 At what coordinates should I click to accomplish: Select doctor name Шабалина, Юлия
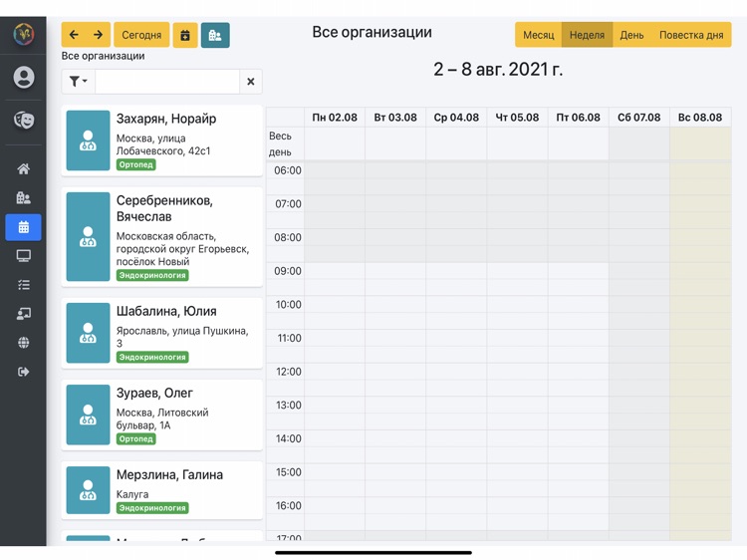(166, 311)
